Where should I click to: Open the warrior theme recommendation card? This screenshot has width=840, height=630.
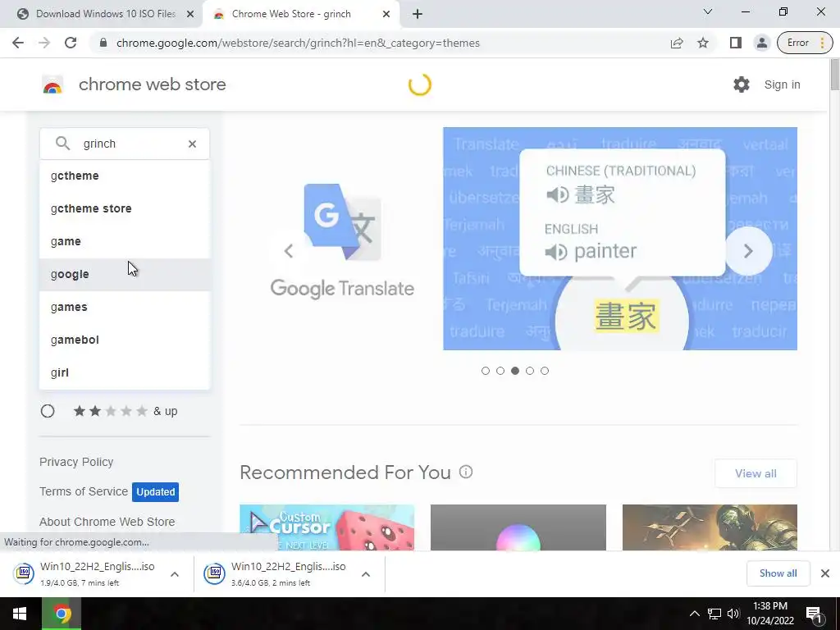coord(710,527)
